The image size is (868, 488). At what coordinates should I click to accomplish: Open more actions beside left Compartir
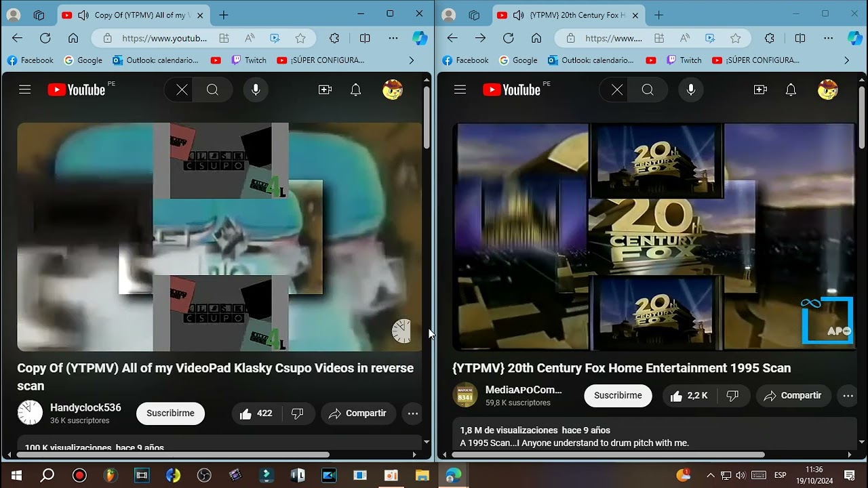[x=412, y=413]
